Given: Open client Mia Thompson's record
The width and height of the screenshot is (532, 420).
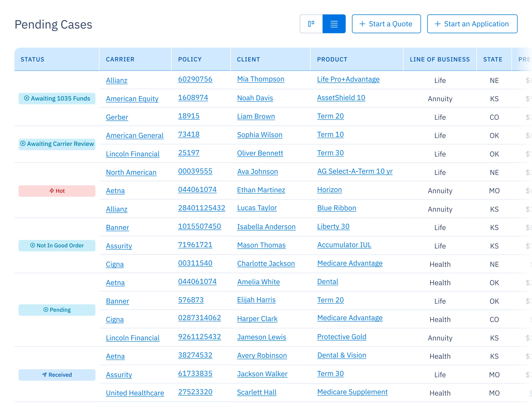Looking at the screenshot, I should (261, 79).
